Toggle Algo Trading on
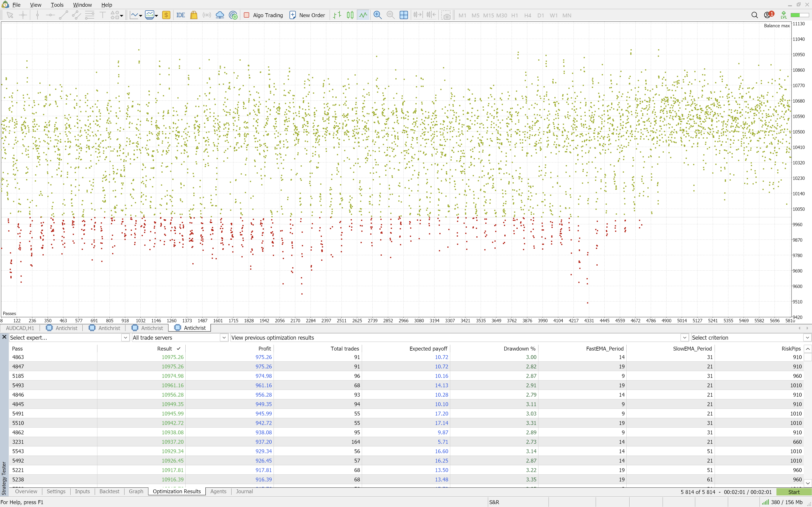812x507 pixels. [x=263, y=15]
